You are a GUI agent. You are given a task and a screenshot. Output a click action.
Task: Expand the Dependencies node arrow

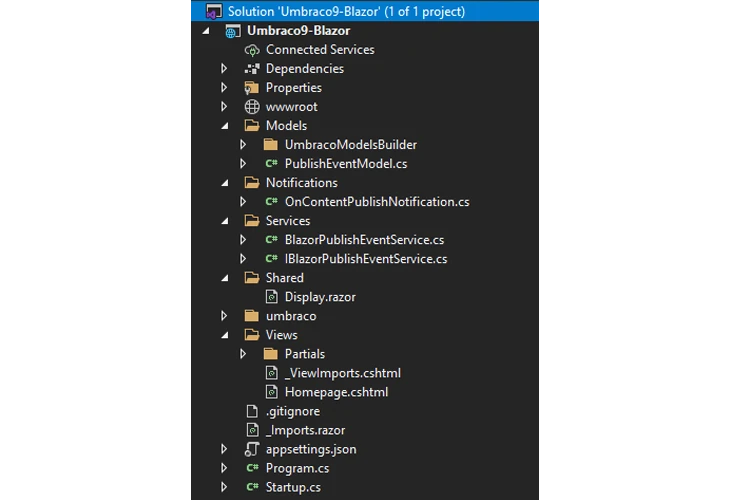click(224, 69)
